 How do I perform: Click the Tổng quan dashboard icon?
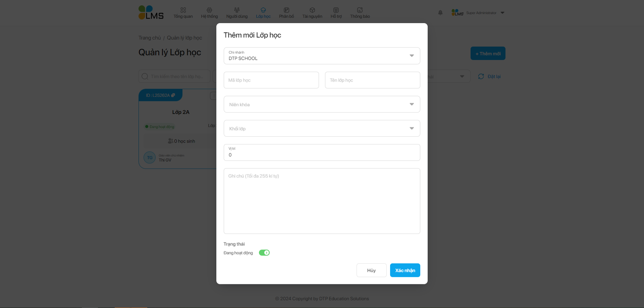tap(183, 10)
